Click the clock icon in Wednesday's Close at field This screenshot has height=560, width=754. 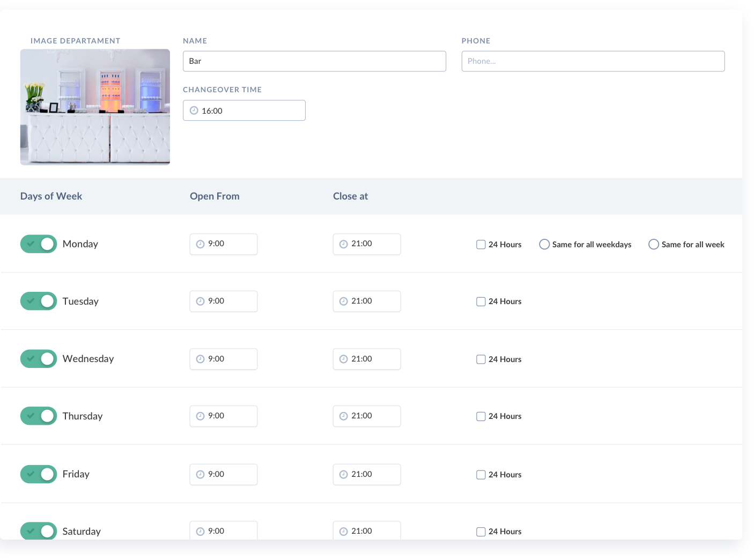344,359
